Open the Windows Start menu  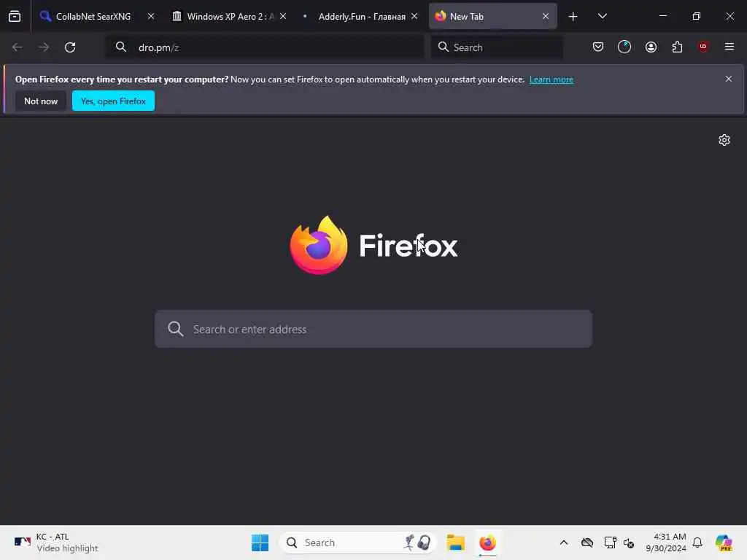260,542
